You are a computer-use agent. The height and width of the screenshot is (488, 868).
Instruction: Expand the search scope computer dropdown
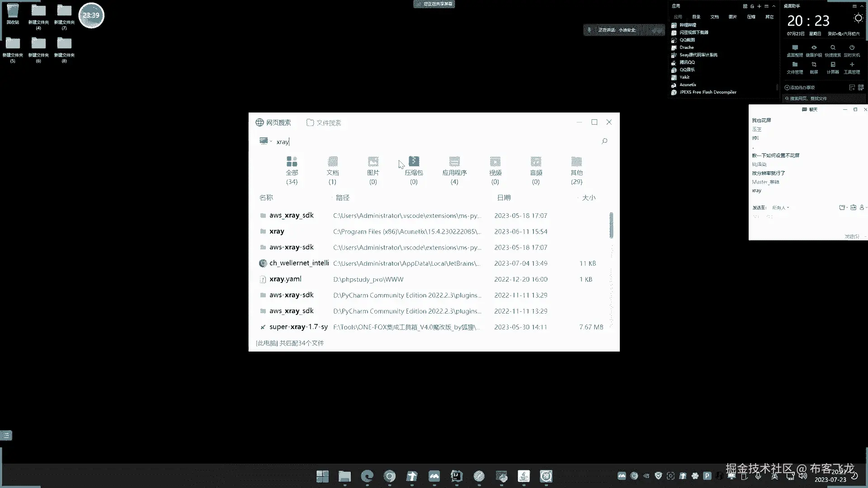click(266, 141)
